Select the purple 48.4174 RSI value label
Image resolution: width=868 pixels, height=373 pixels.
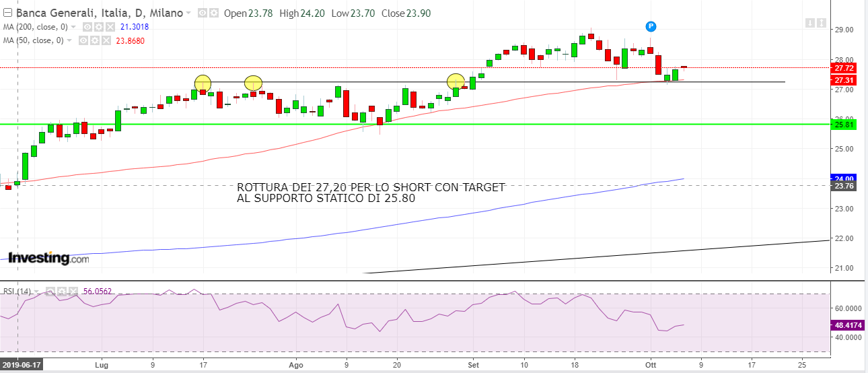click(x=847, y=325)
